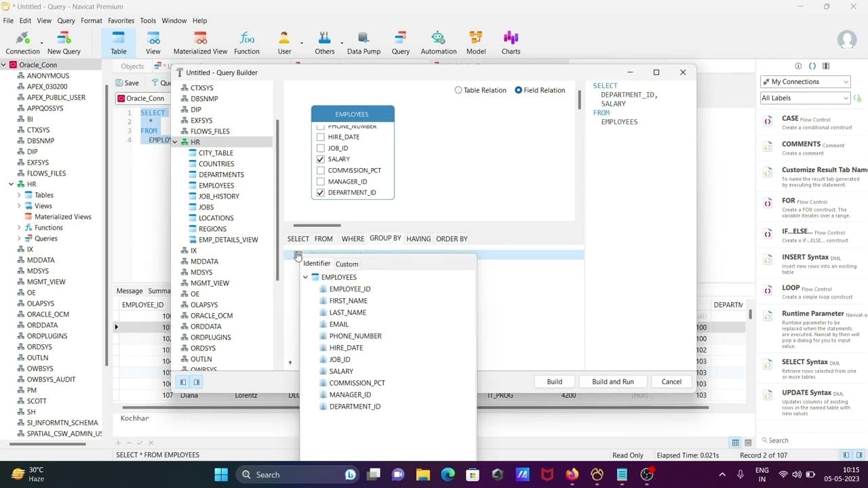Uncheck the DEPARTMENT_ID field checkbox
This screenshot has width=868, height=488.
tap(321, 192)
